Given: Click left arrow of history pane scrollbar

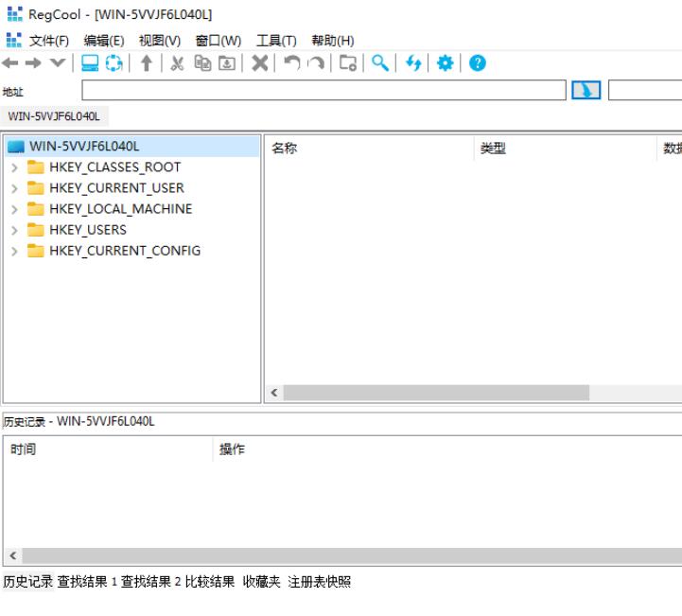Looking at the screenshot, I should [x=13, y=555].
